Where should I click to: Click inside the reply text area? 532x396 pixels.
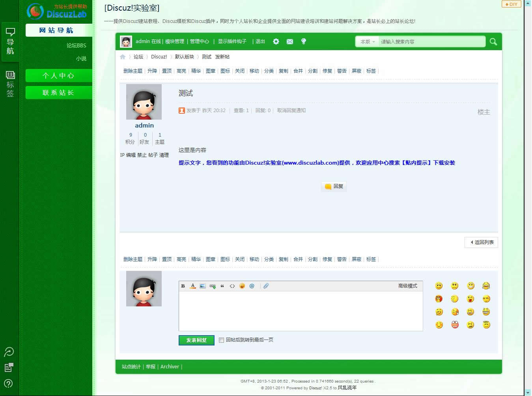(301, 311)
